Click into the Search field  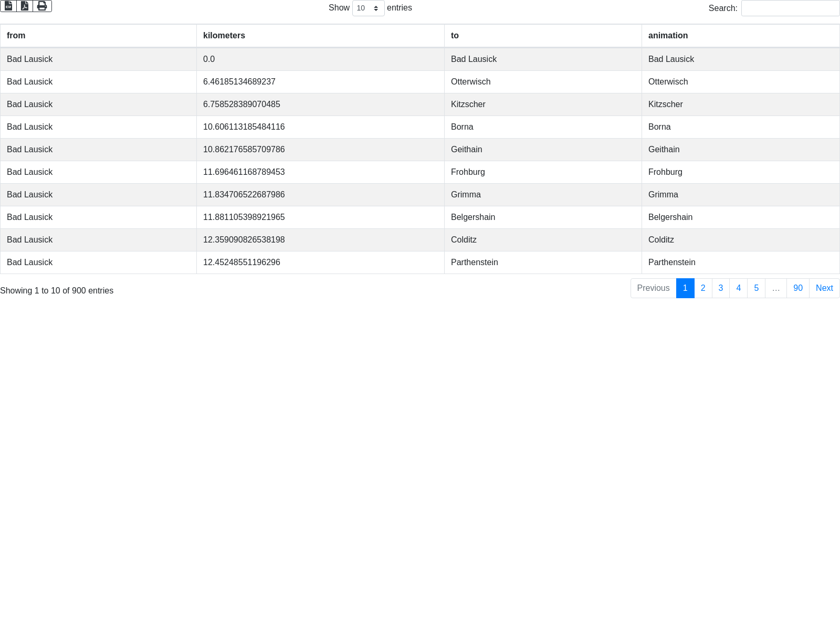click(x=790, y=8)
